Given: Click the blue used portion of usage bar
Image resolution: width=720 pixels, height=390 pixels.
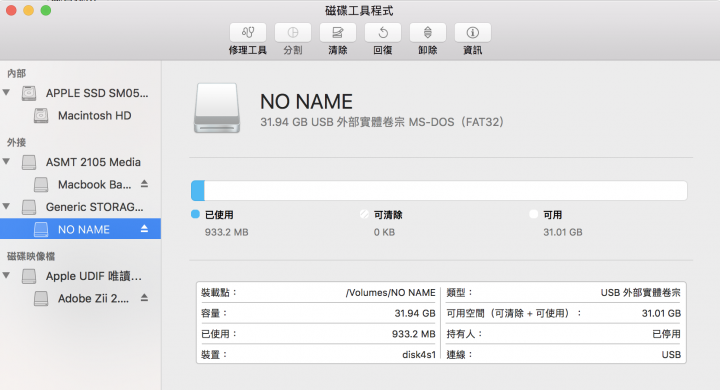Looking at the screenshot, I should click(198, 191).
